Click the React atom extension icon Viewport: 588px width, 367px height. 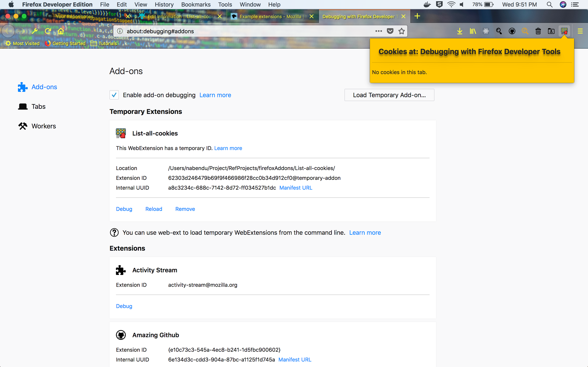coord(486,31)
